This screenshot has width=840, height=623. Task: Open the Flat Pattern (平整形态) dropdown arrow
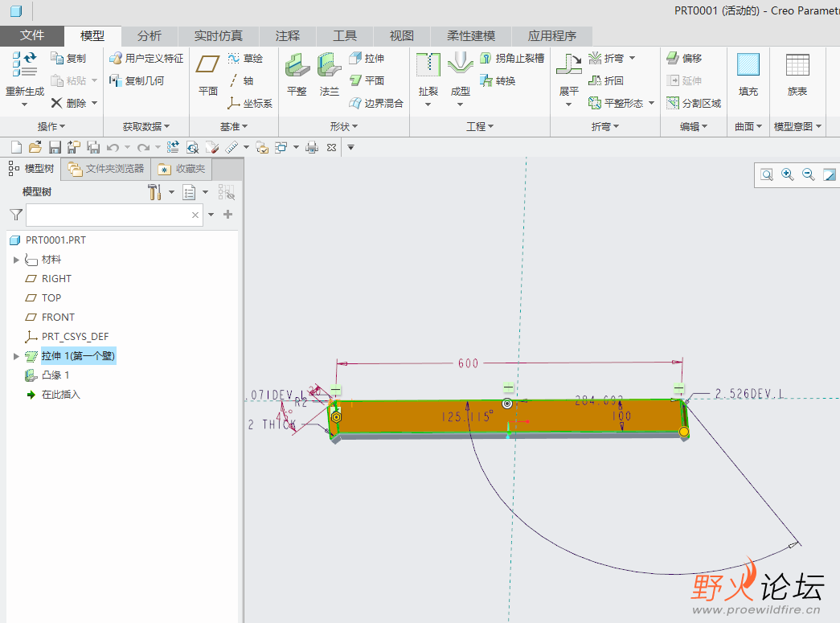pyautogui.click(x=651, y=103)
